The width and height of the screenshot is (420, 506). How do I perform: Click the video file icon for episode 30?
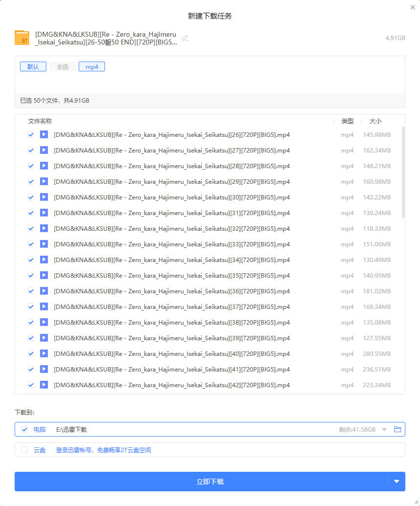click(44, 197)
